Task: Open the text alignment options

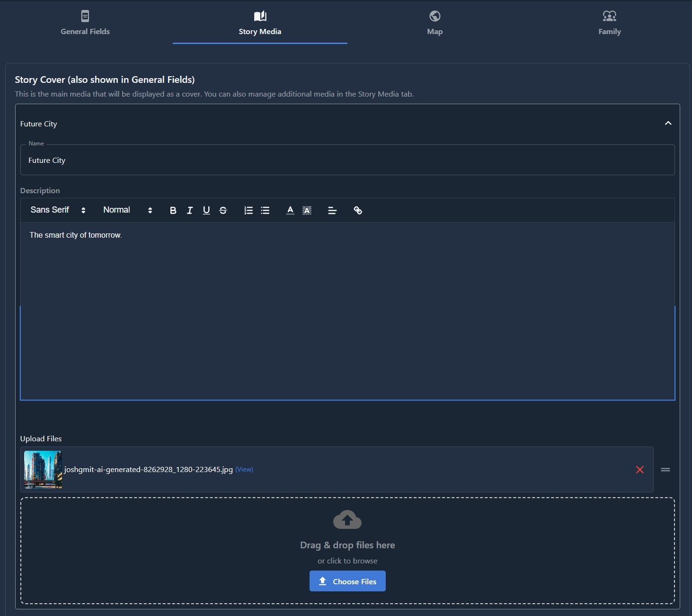Action: pos(332,211)
